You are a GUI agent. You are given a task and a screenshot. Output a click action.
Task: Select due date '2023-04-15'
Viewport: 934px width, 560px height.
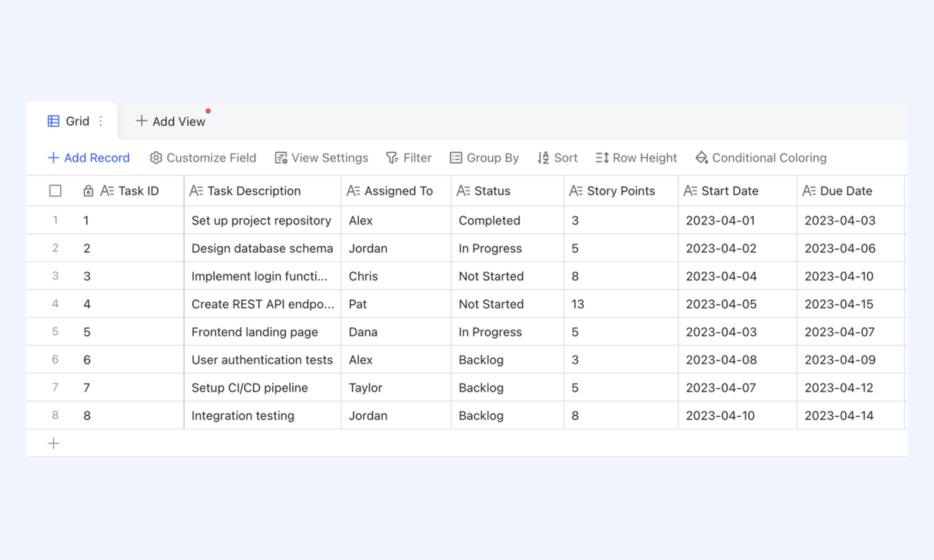(x=851, y=304)
